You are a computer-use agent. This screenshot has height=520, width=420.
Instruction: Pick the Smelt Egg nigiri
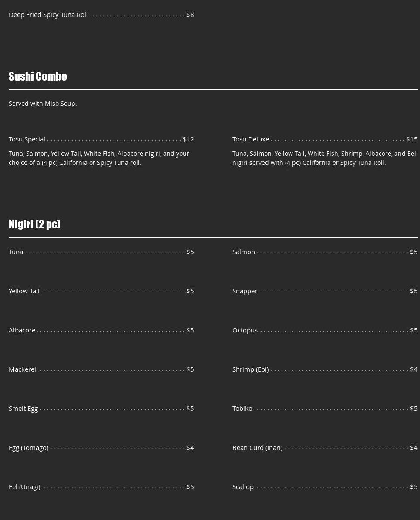(x=24, y=409)
